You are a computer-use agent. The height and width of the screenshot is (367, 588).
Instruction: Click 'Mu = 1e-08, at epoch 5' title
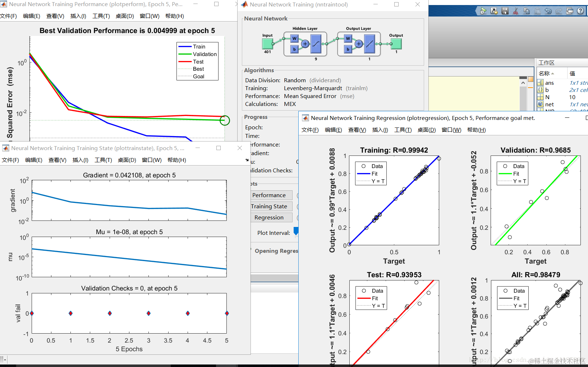(129, 232)
